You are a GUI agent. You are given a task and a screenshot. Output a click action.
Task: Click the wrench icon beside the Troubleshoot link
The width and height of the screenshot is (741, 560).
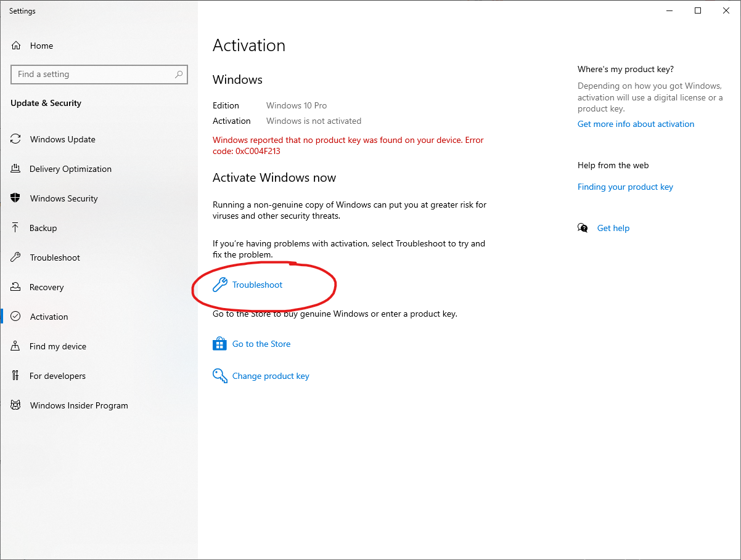tap(220, 285)
